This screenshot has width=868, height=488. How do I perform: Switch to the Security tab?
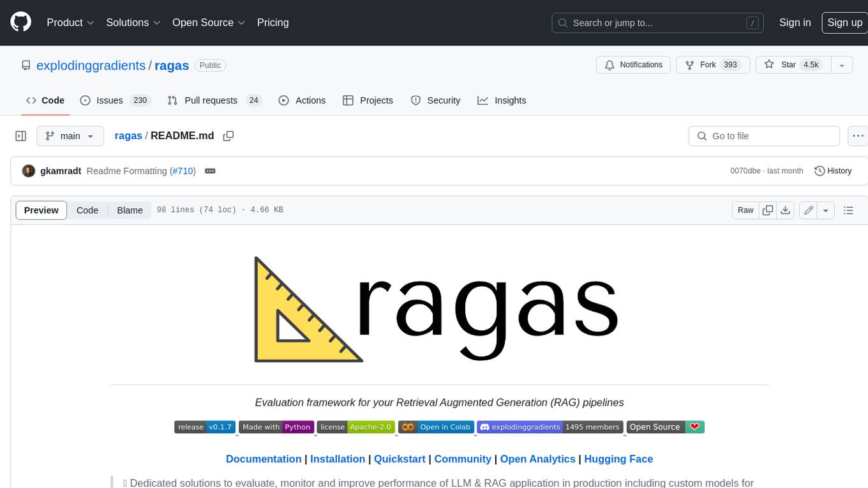435,100
